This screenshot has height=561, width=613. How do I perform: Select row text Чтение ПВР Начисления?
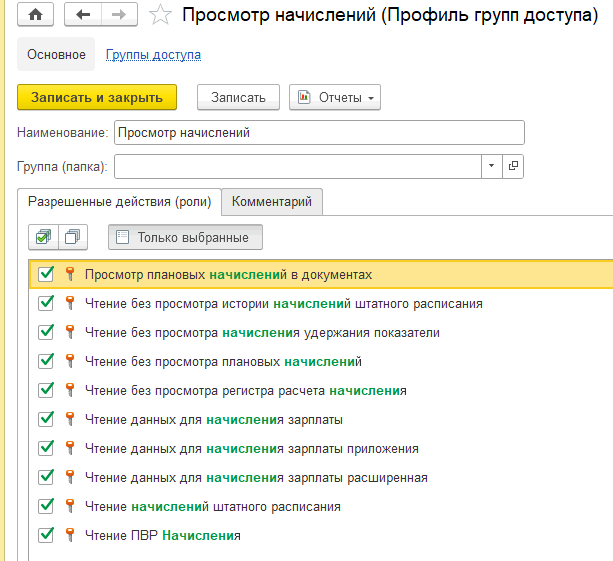pyautogui.click(x=163, y=535)
